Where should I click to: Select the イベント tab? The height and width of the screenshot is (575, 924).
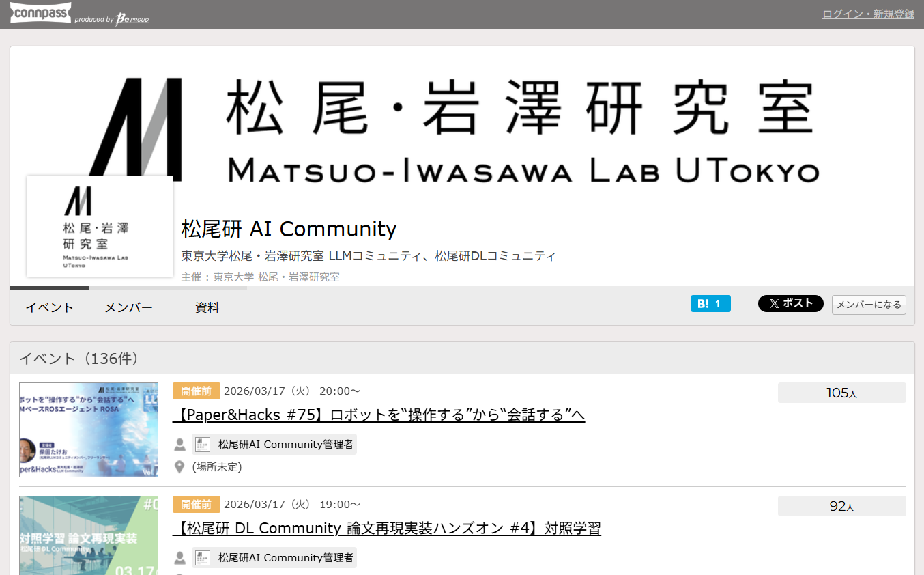point(48,307)
